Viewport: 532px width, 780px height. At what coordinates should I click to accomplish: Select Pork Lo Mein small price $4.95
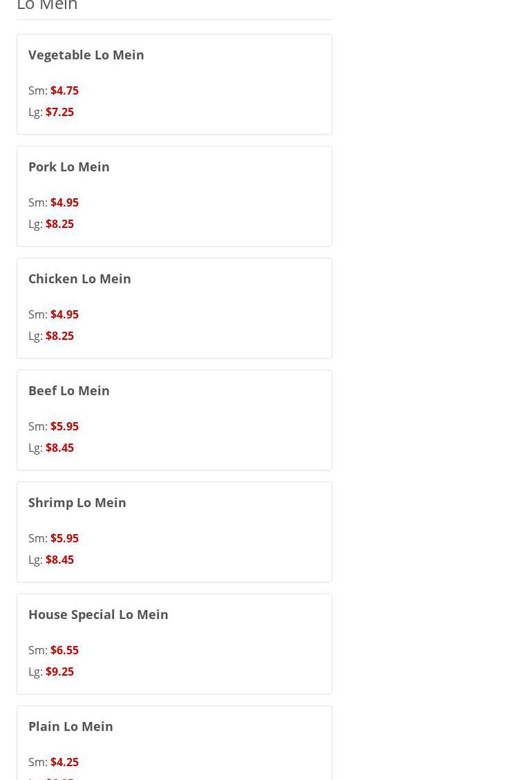64,202
